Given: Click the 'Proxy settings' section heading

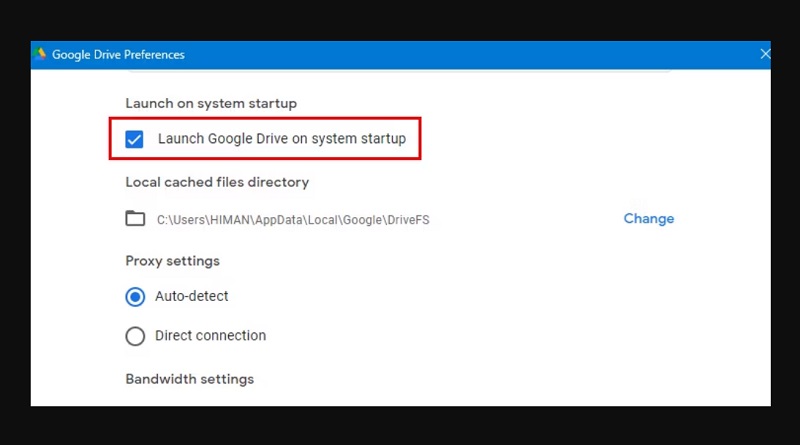Looking at the screenshot, I should click(172, 261).
